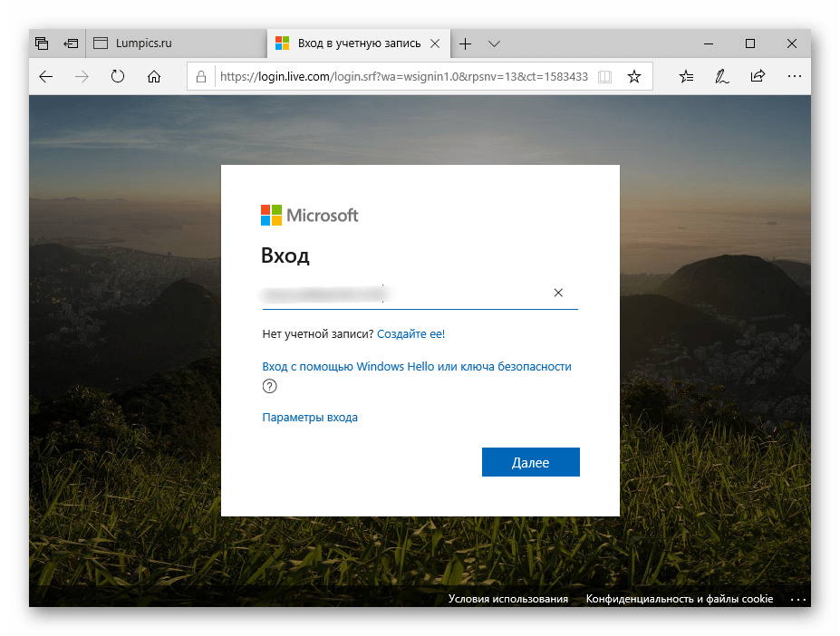Click the login.live.com address bar
This screenshot has height=636, width=840.
tap(403, 77)
